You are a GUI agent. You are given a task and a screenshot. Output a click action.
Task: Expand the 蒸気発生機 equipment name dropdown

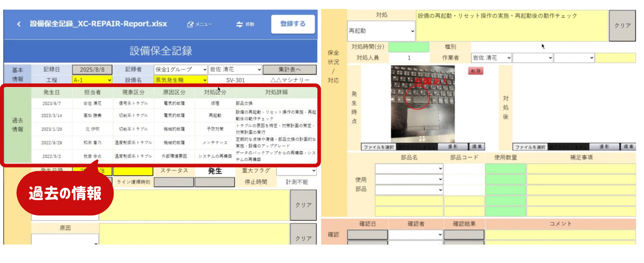[x=181, y=80]
